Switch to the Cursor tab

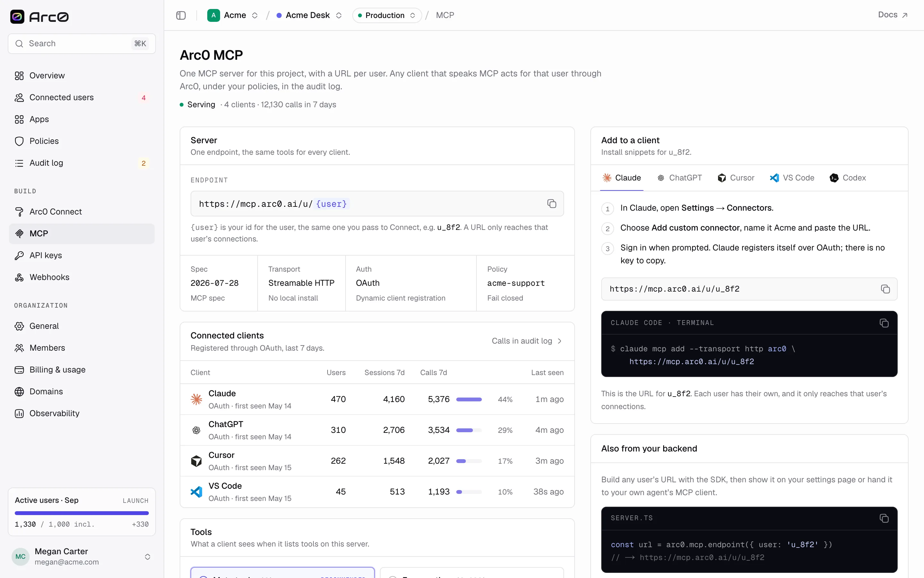pos(736,178)
